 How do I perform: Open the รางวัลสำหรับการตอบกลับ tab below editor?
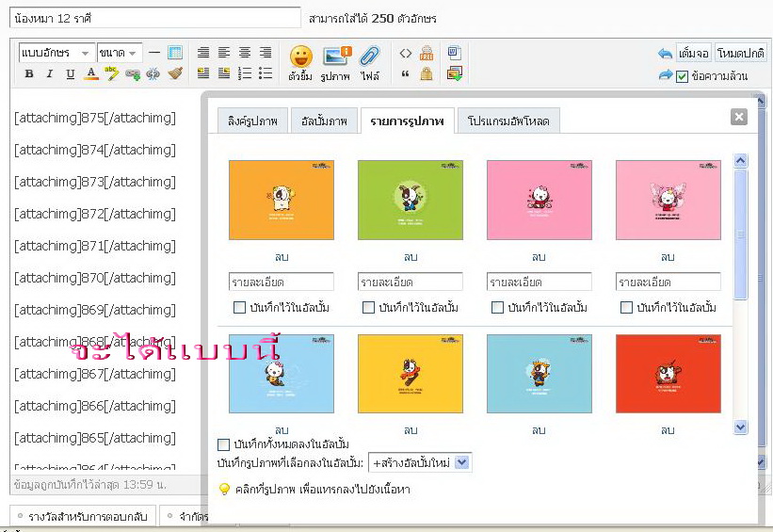click(x=83, y=516)
